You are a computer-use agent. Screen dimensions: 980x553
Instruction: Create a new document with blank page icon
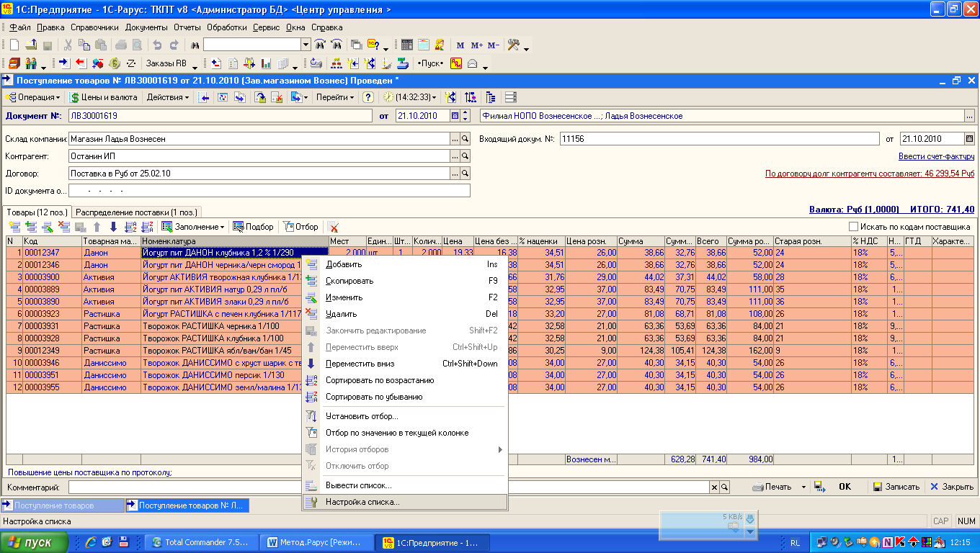[14, 45]
